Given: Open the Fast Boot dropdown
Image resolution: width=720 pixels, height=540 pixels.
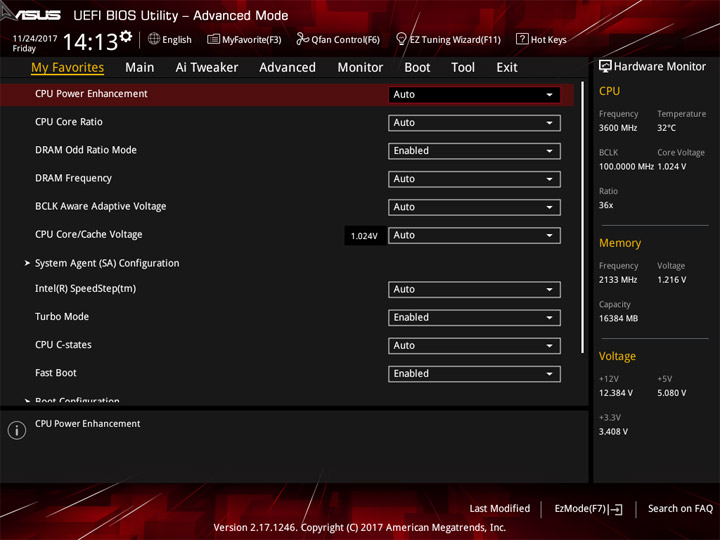Looking at the screenshot, I should click(x=474, y=374).
